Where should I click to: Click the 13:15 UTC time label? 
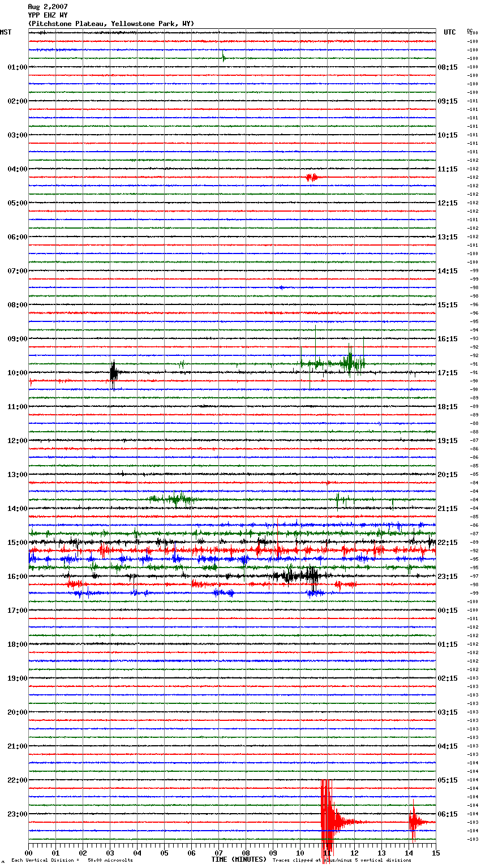point(448,237)
